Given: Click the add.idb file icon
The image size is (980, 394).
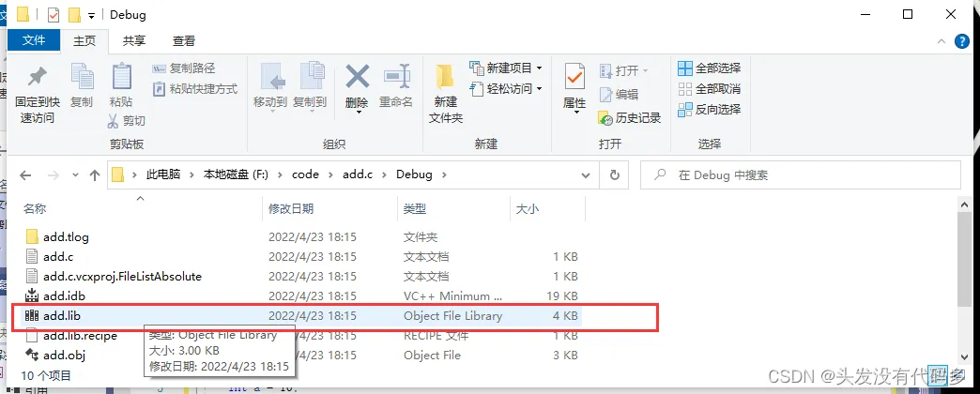Looking at the screenshot, I should tap(32, 295).
